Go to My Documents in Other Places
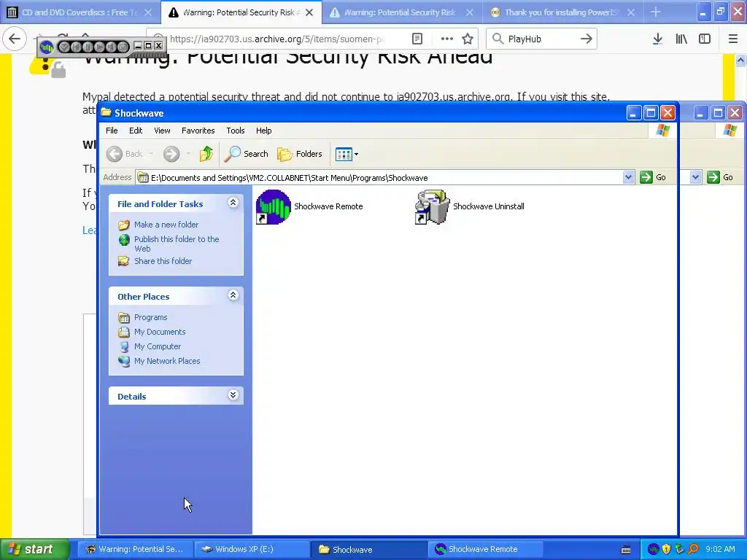 pyautogui.click(x=160, y=332)
